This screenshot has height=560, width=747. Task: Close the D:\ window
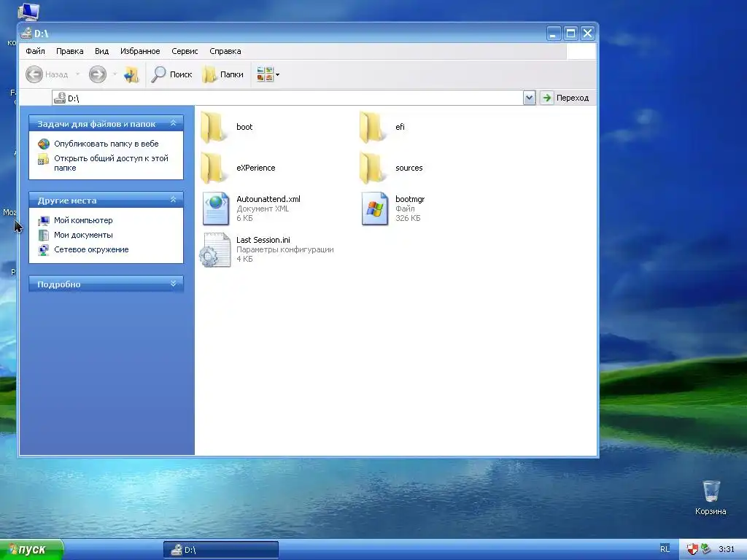coord(587,34)
